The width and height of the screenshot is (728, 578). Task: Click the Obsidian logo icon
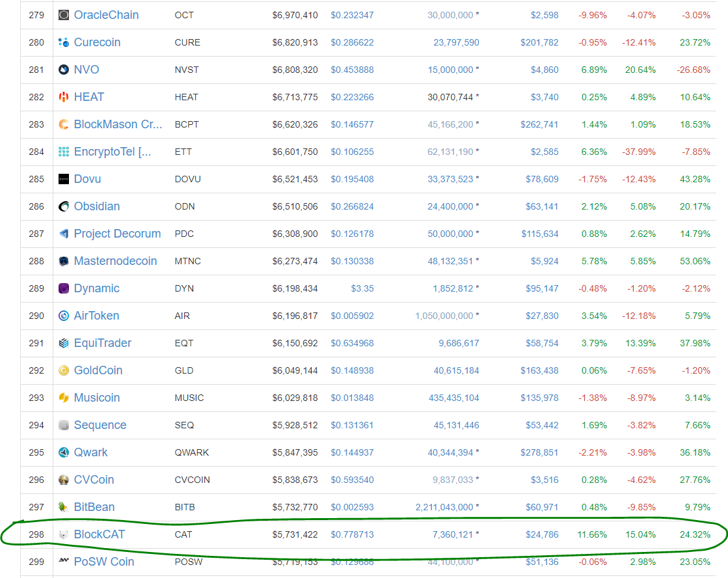click(x=64, y=206)
